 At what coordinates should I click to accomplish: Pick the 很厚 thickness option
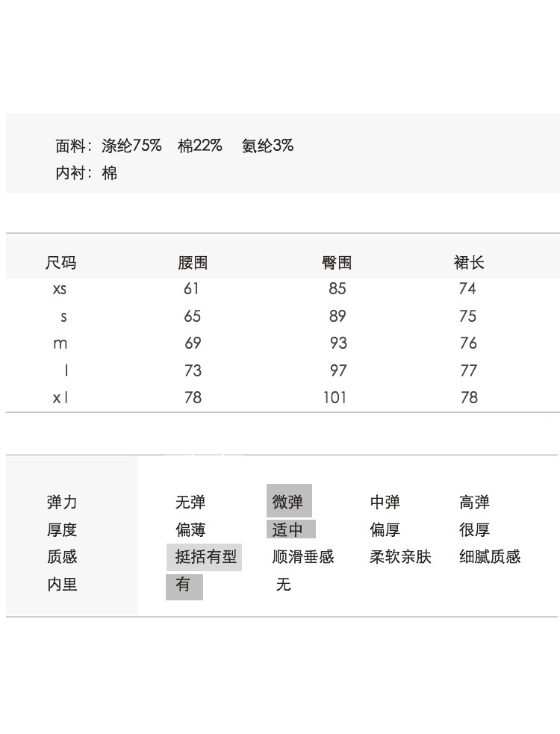pyautogui.click(x=474, y=530)
